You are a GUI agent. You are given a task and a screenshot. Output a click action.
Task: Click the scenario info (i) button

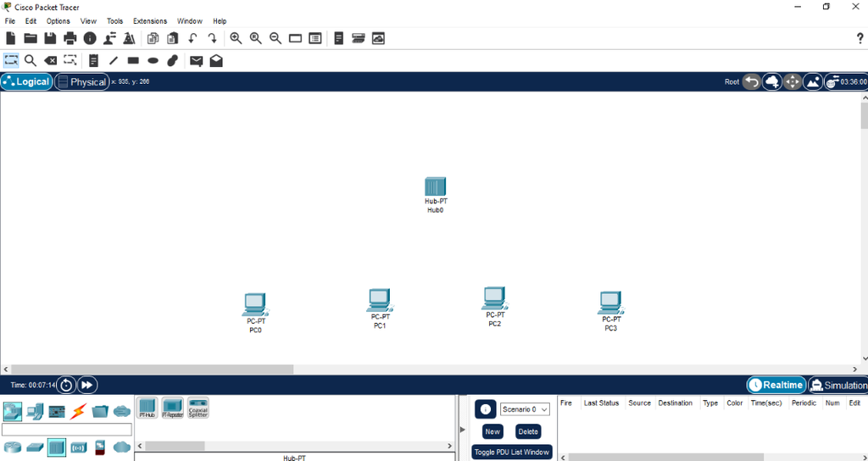coord(486,409)
